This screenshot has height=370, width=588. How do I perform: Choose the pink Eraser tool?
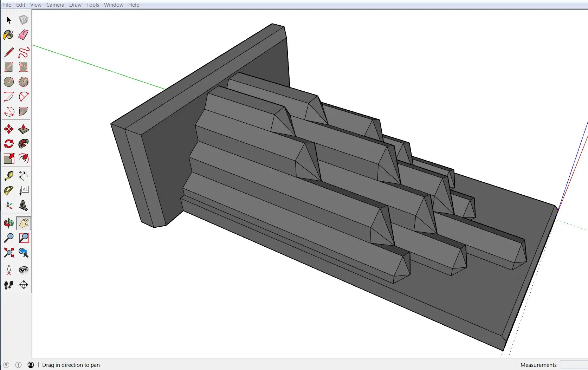click(24, 35)
